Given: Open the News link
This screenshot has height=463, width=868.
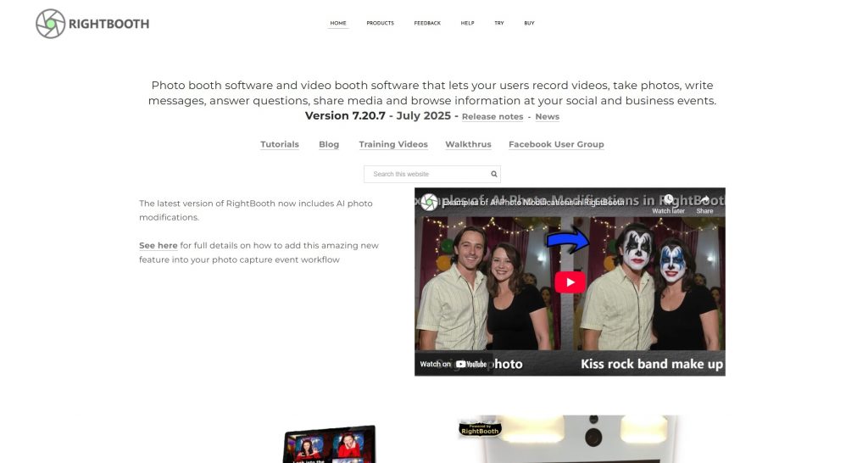Looking at the screenshot, I should click(x=547, y=117).
